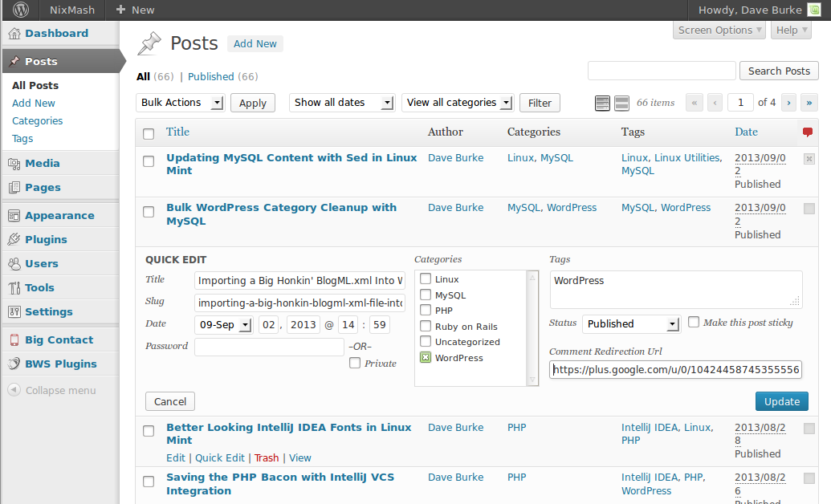Check the MySQL category in Quick Edit

[x=425, y=294]
